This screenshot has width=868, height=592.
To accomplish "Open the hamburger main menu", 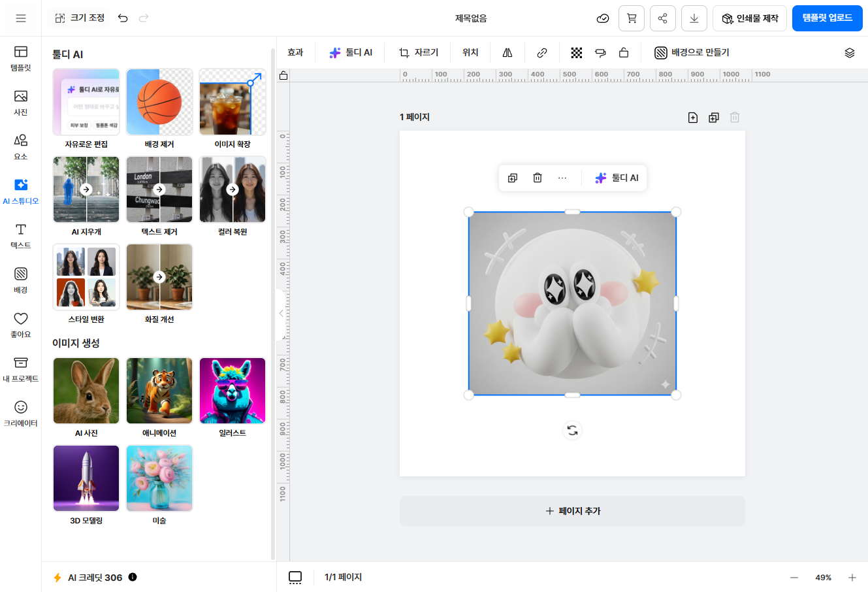I will 21,18.
